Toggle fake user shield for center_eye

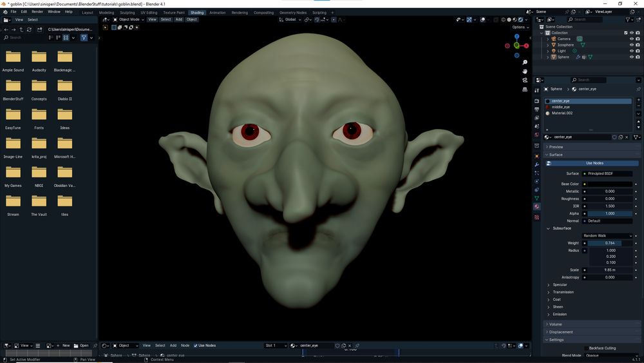(x=614, y=137)
